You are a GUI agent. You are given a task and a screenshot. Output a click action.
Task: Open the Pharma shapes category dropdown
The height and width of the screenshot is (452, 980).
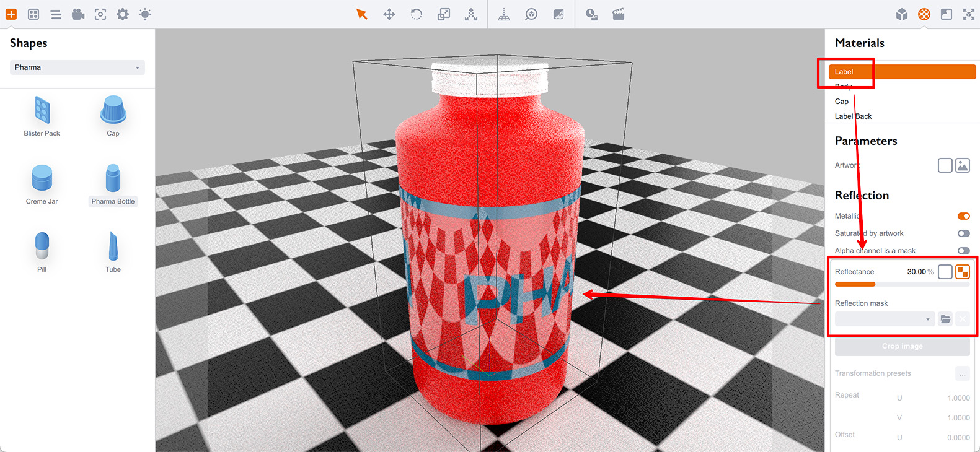[x=77, y=67]
